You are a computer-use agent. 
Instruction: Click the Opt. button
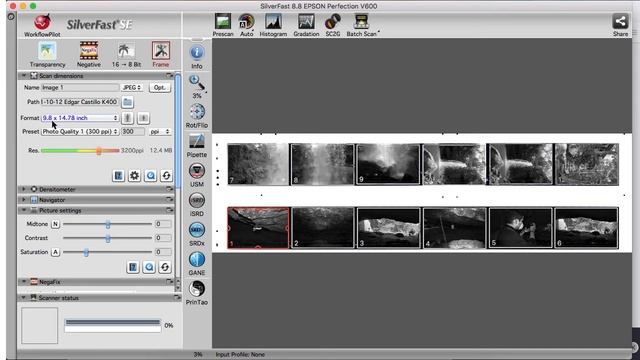[x=160, y=87]
